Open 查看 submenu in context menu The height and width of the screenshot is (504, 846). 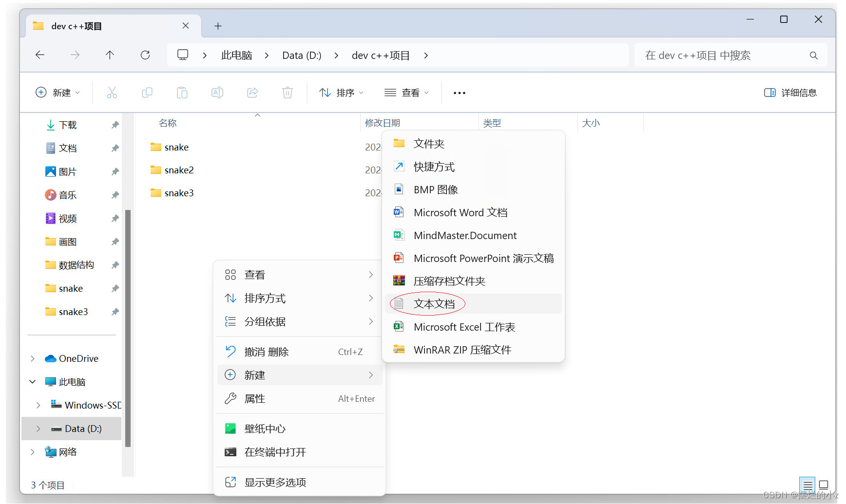[x=299, y=275]
